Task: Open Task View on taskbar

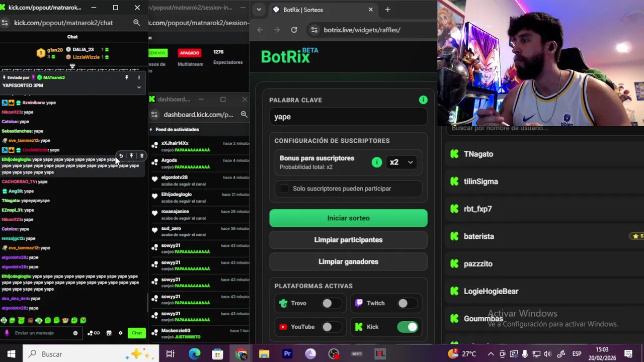Action: [170, 354]
